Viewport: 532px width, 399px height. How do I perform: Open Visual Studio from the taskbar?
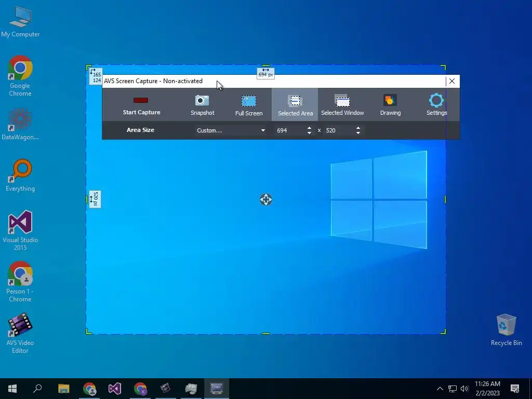pyautogui.click(x=115, y=389)
